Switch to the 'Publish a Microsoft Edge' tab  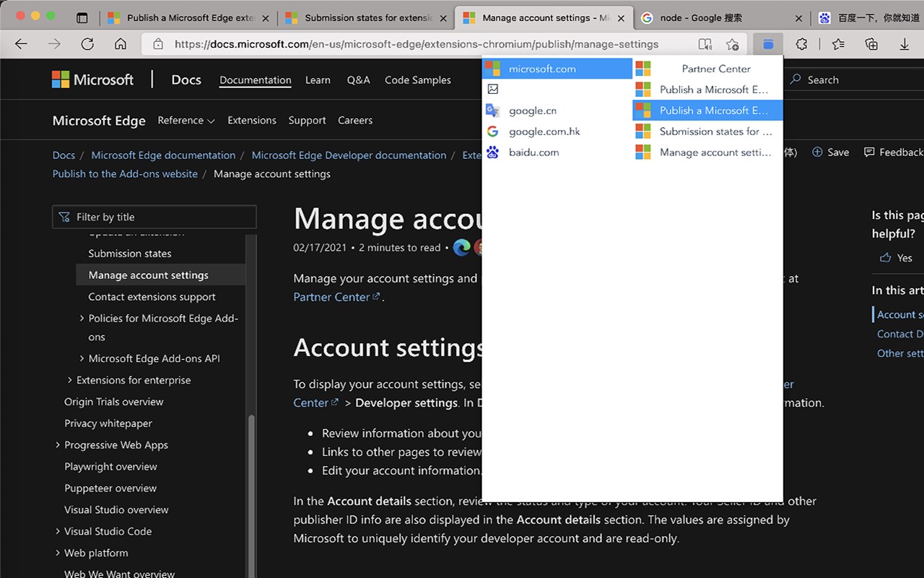point(189,17)
